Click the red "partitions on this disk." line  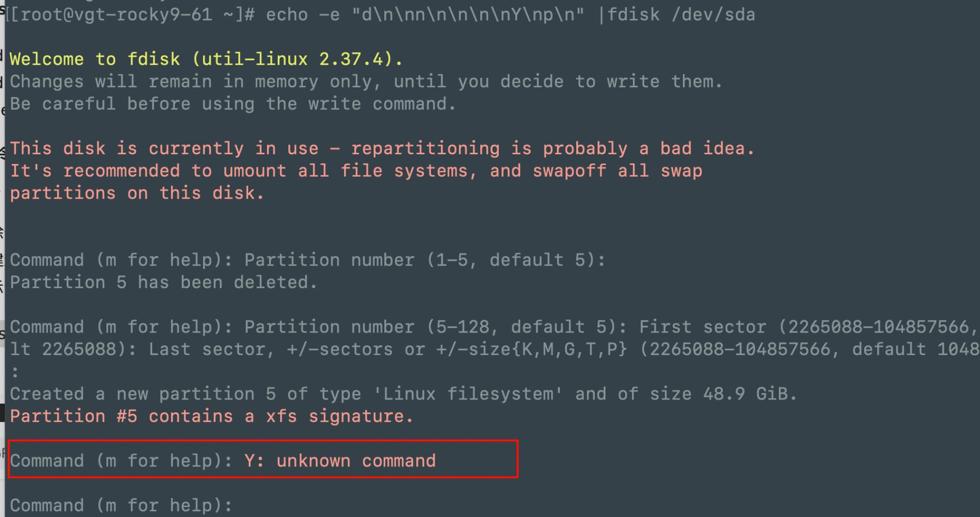(x=137, y=194)
